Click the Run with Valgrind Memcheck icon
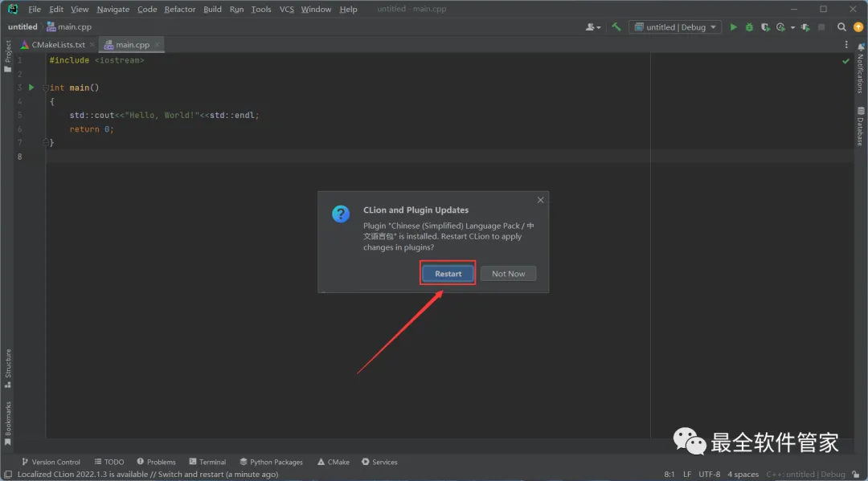This screenshot has height=481, width=868. tap(805, 27)
